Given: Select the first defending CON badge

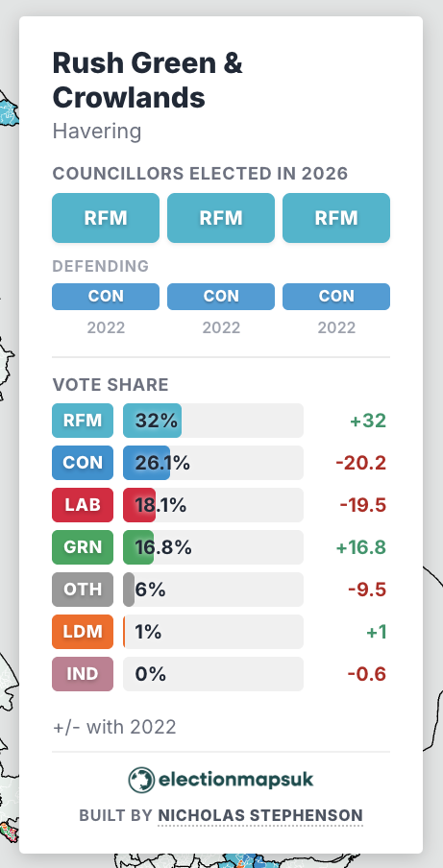Looking at the screenshot, I should click(x=106, y=297).
